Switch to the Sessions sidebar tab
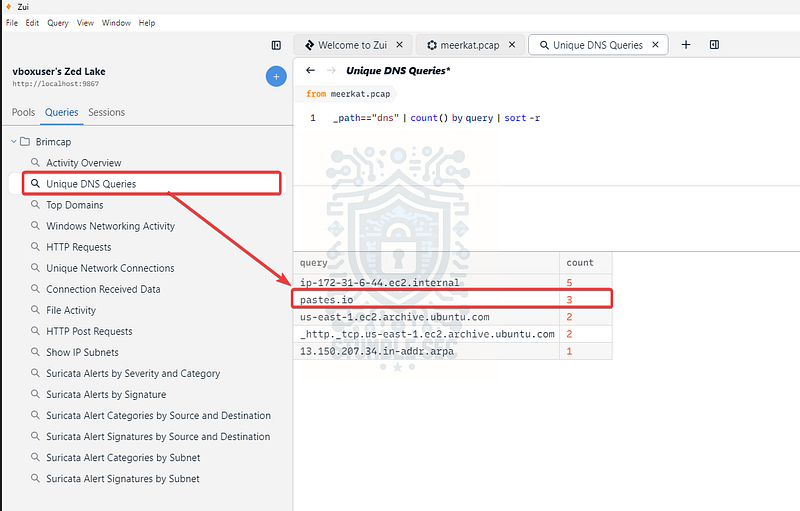Viewport: 800px width, 511px height. 106,112
